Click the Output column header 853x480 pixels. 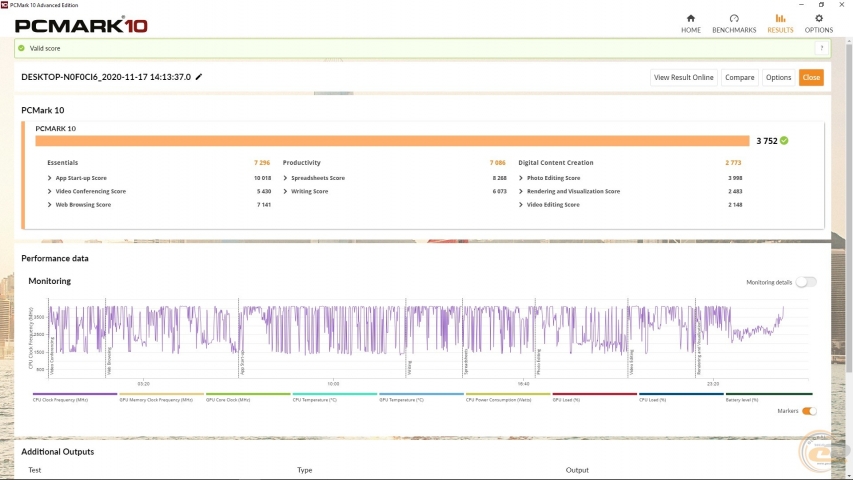(577, 470)
